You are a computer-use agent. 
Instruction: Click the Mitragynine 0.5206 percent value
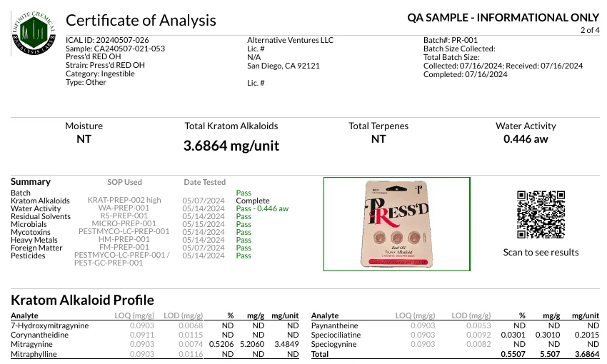pyautogui.click(x=221, y=344)
